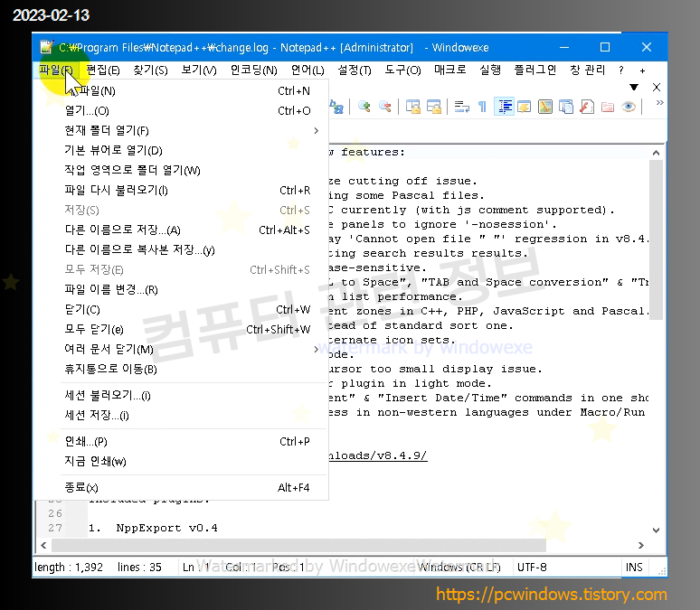Image resolution: width=700 pixels, height=610 pixels.
Task: Open the Document Map icon
Action: tap(545, 108)
